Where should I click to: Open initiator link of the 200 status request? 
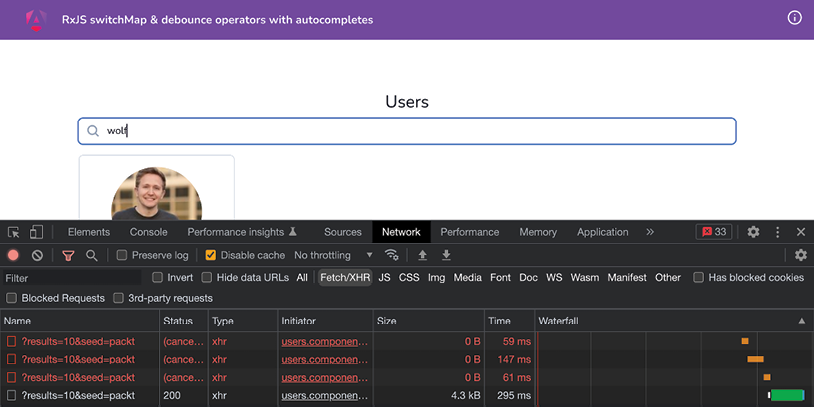(x=324, y=396)
